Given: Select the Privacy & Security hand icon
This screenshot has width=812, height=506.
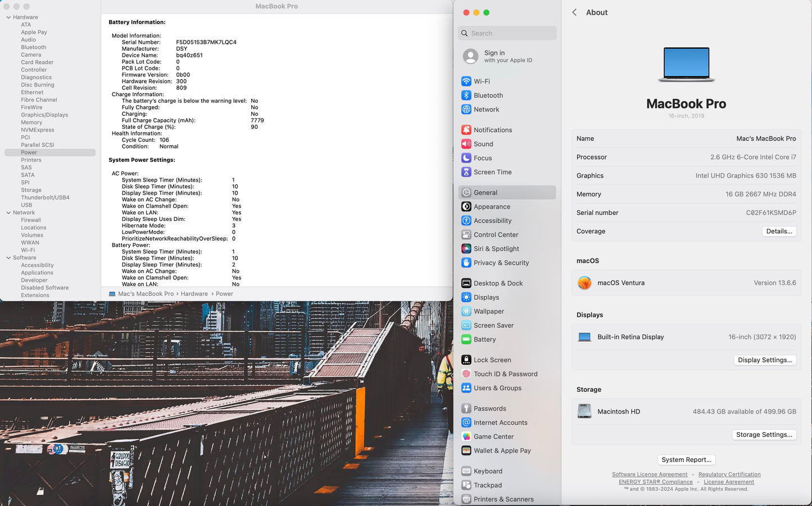Looking at the screenshot, I should (466, 263).
